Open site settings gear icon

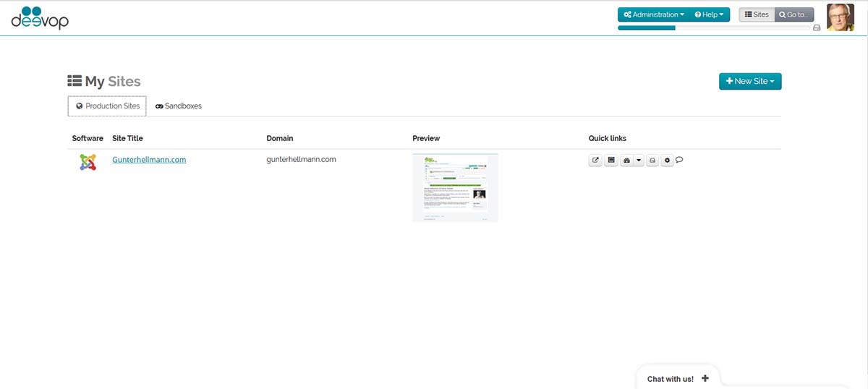(x=668, y=161)
